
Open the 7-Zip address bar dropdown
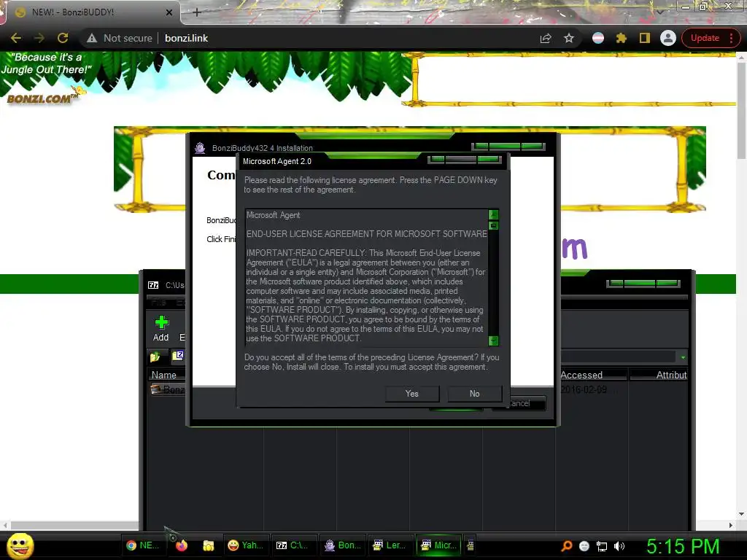[x=683, y=357]
